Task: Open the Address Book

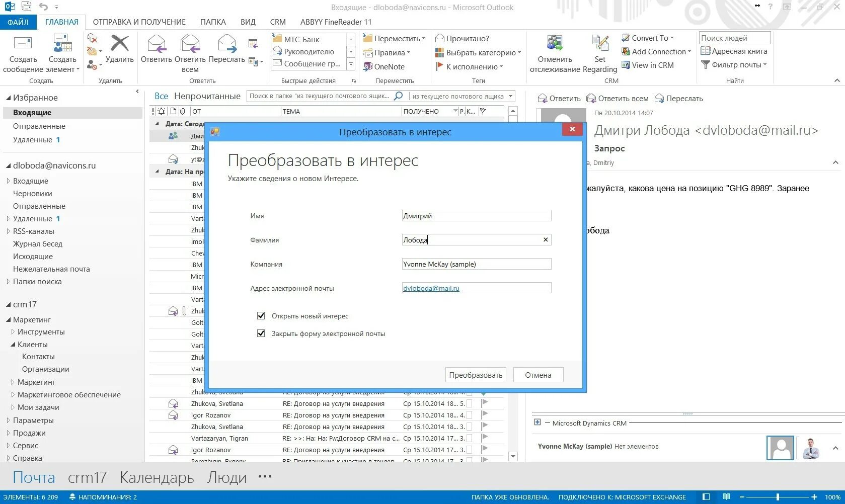Action: pyautogui.click(x=734, y=51)
